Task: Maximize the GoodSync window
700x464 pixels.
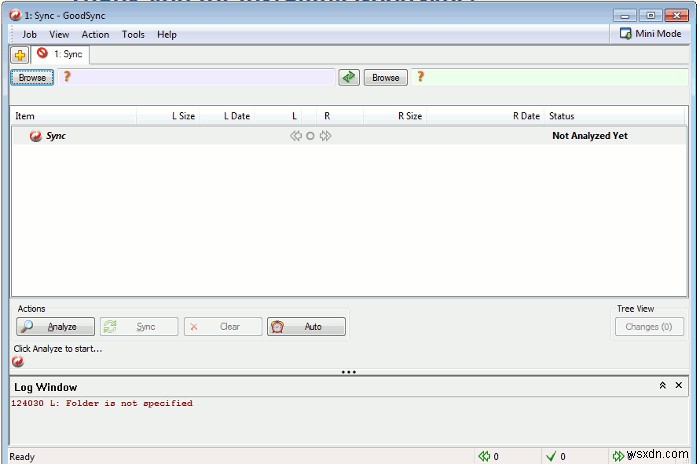Action: coord(650,16)
